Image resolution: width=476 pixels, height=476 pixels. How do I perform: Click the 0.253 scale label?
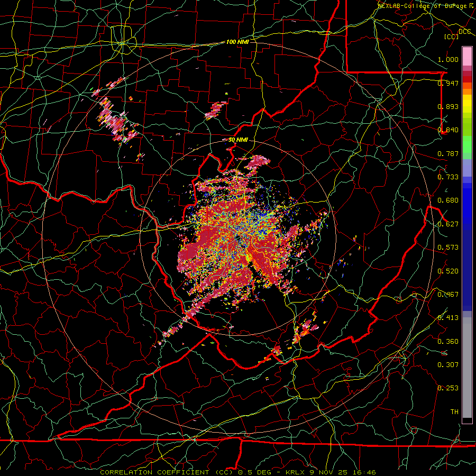pyautogui.click(x=448, y=388)
